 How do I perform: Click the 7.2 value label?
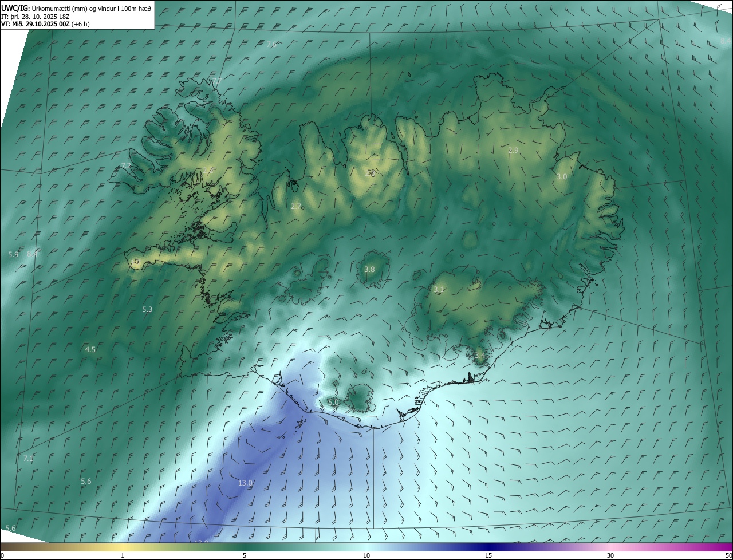coord(126,165)
